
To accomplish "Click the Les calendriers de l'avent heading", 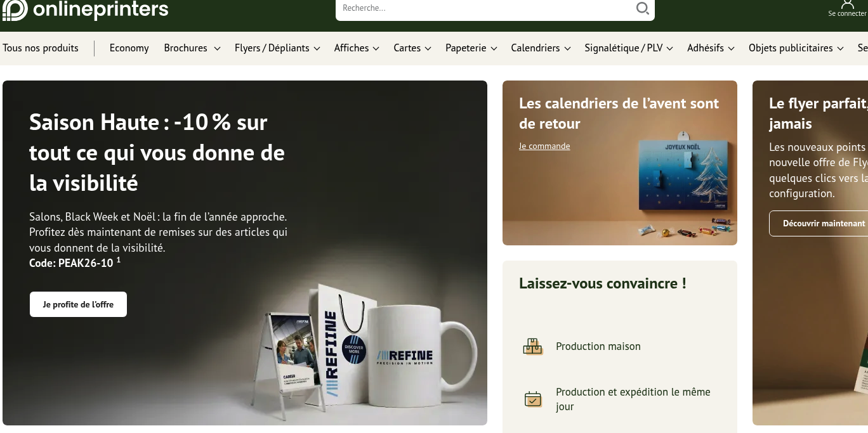I will pyautogui.click(x=619, y=113).
